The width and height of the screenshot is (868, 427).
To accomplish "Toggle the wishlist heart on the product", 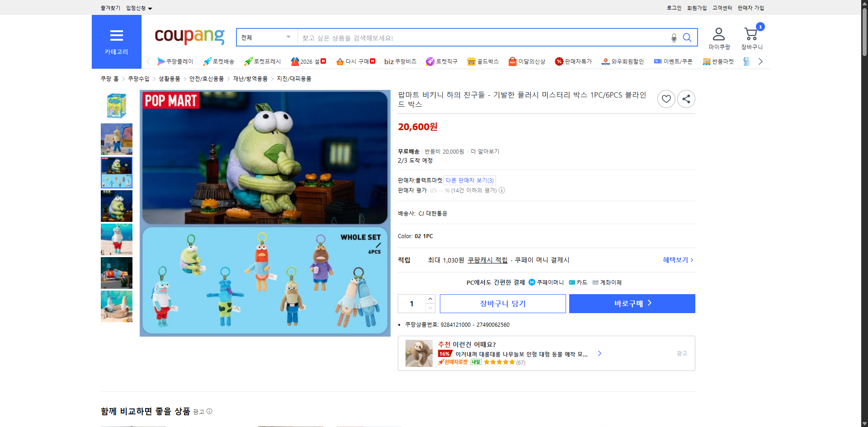I will 666,99.
